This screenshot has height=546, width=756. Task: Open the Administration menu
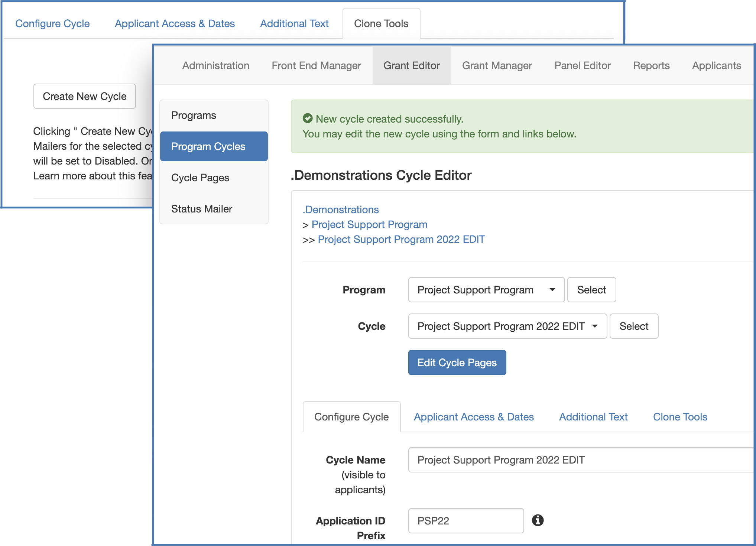coord(215,65)
